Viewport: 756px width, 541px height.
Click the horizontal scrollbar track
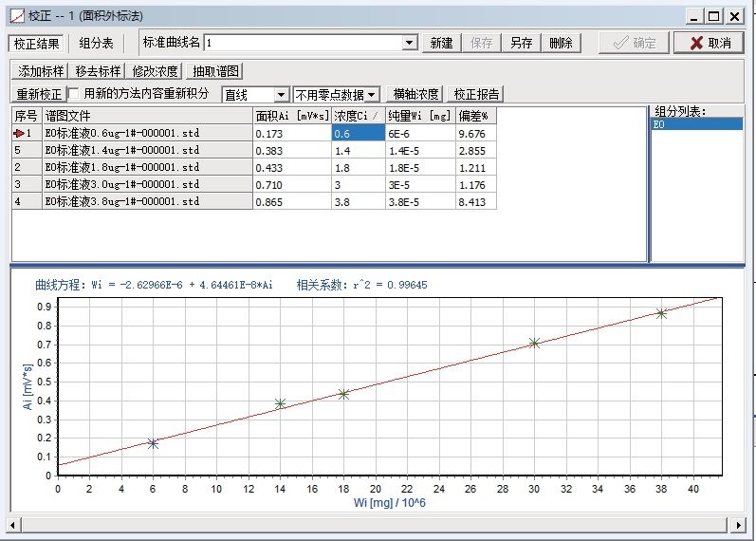click(374, 525)
